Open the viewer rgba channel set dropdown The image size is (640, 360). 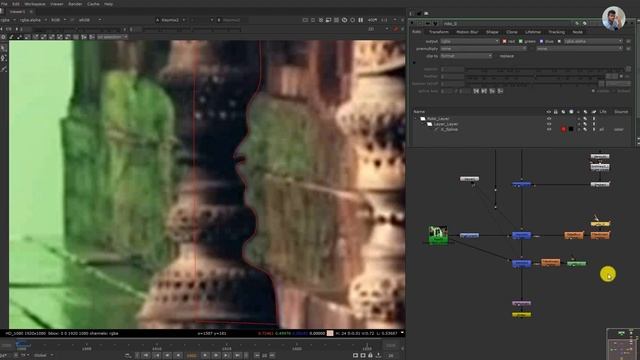point(8,20)
